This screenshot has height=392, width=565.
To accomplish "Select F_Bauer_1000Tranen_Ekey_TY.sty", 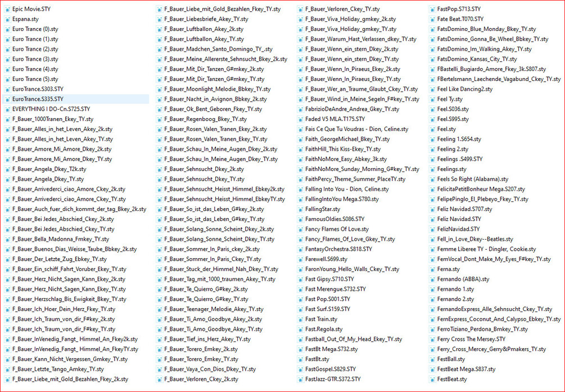I will (53, 119).
